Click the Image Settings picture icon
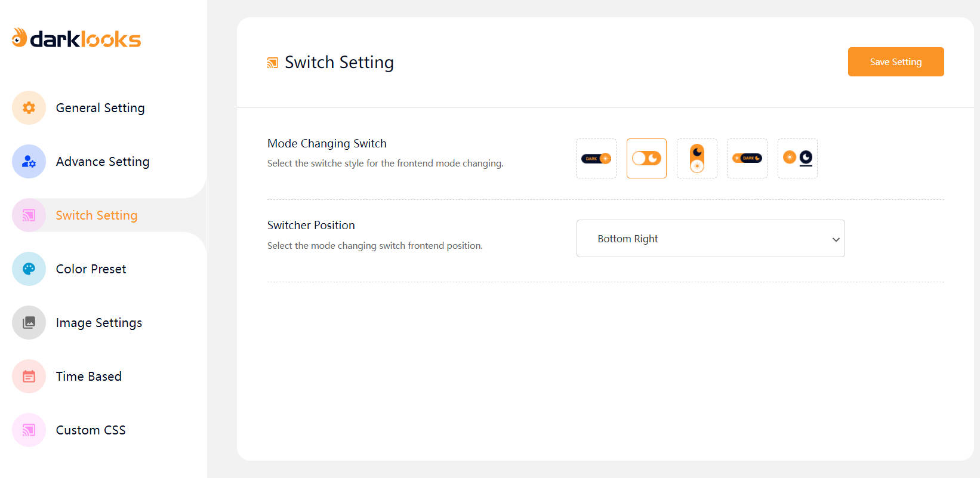The image size is (980, 478). 29,323
